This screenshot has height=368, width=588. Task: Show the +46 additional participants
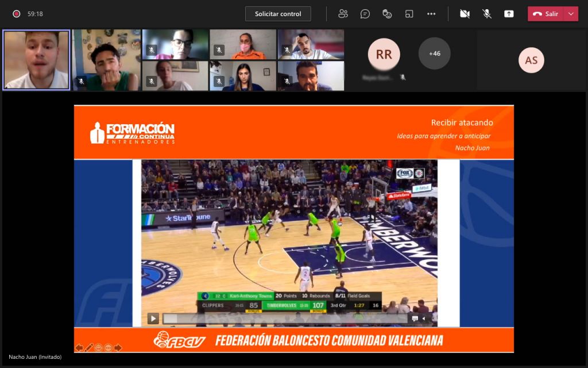434,53
